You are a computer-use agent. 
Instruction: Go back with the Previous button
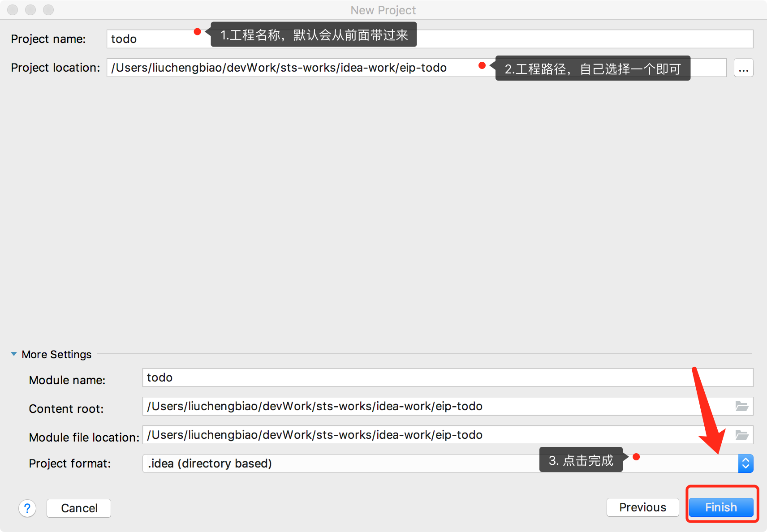[x=643, y=507]
